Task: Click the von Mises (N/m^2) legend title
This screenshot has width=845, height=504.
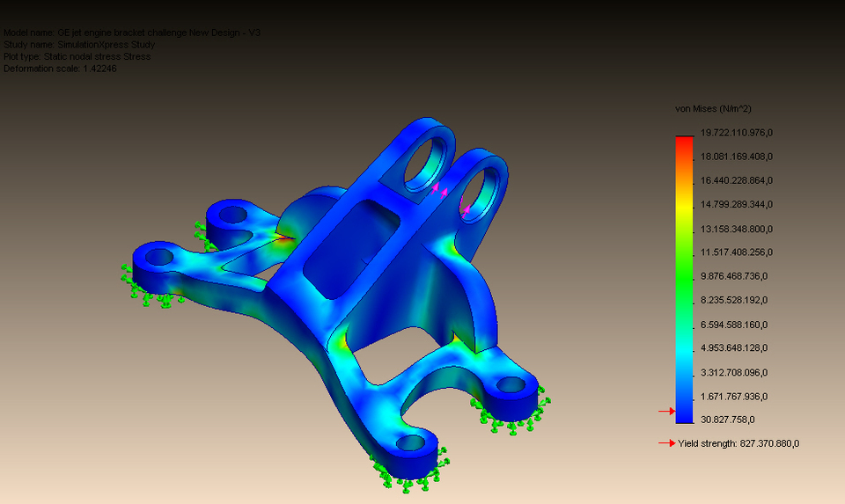Action: click(712, 109)
